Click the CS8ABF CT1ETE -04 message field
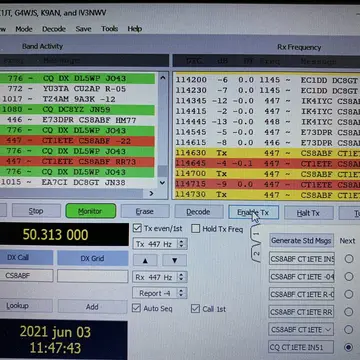360x360 pixels. pos(302,276)
